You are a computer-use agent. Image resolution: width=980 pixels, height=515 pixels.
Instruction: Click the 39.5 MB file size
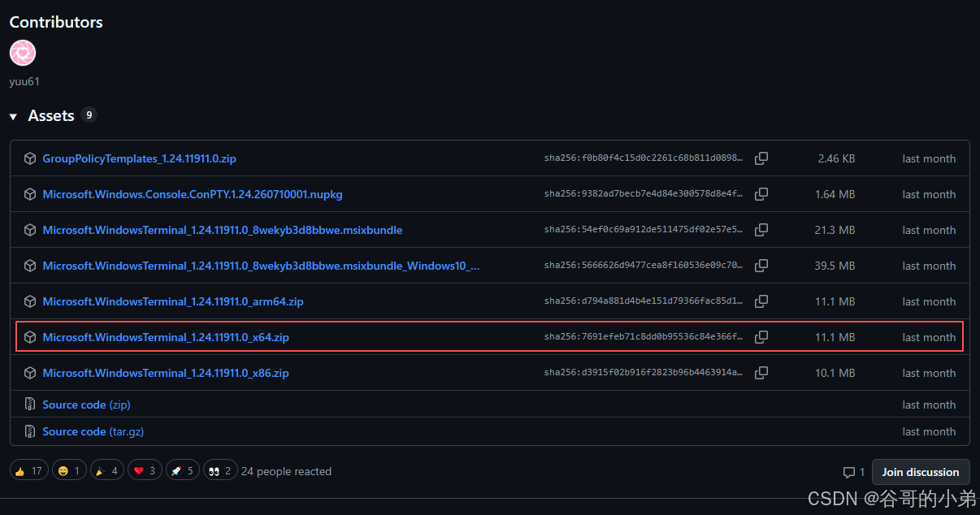coord(835,266)
